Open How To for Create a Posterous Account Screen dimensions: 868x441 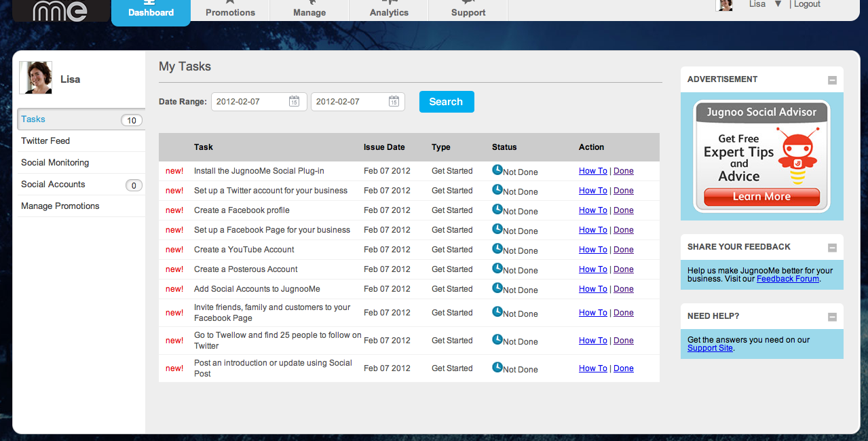593,269
